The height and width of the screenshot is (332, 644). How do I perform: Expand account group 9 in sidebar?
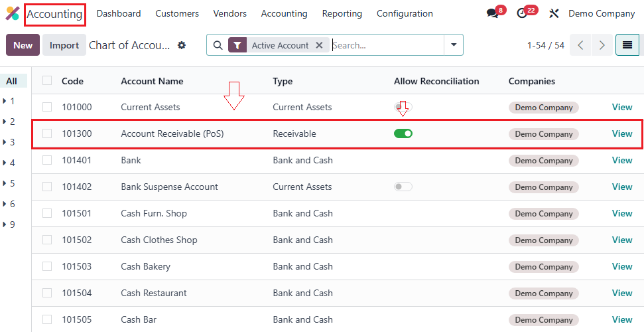pyautogui.click(x=5, y=224)
